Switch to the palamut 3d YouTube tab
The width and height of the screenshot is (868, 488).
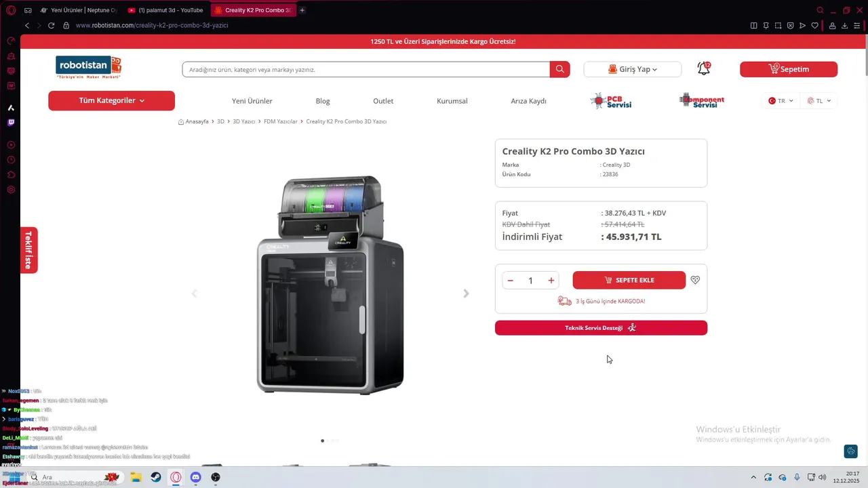click(166, 10)
